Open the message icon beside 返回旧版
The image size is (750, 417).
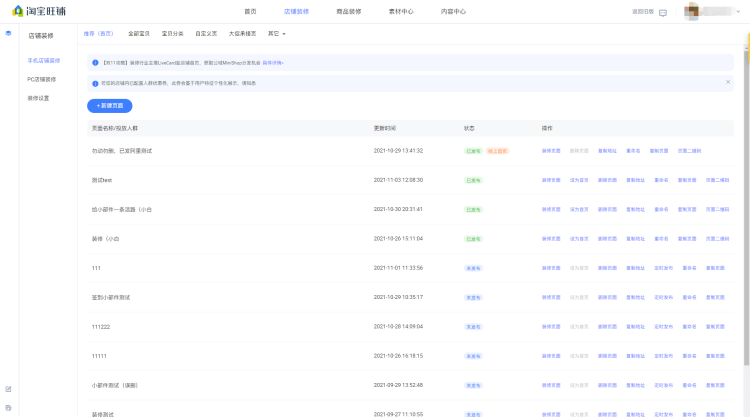click(x=663, y=12)
